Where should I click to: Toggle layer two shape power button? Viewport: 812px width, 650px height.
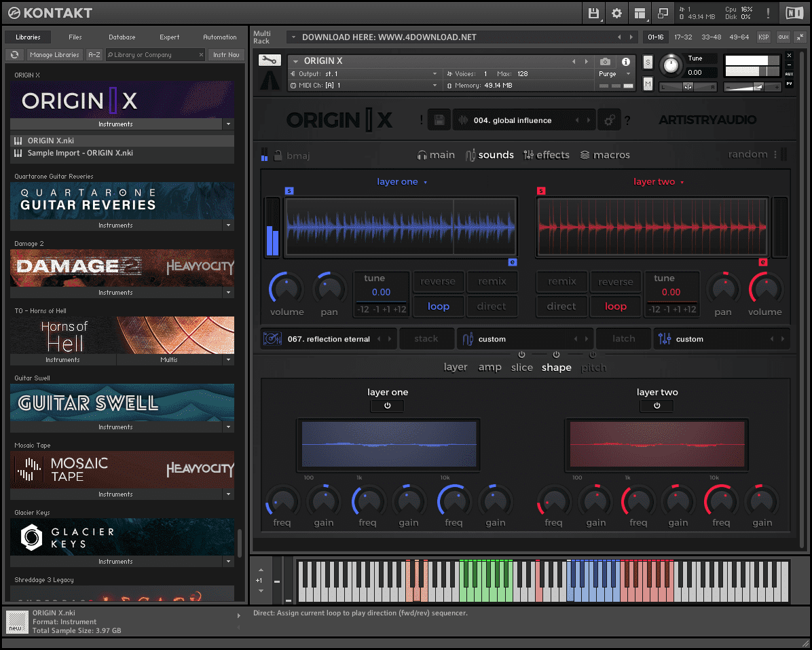(657, 406)
